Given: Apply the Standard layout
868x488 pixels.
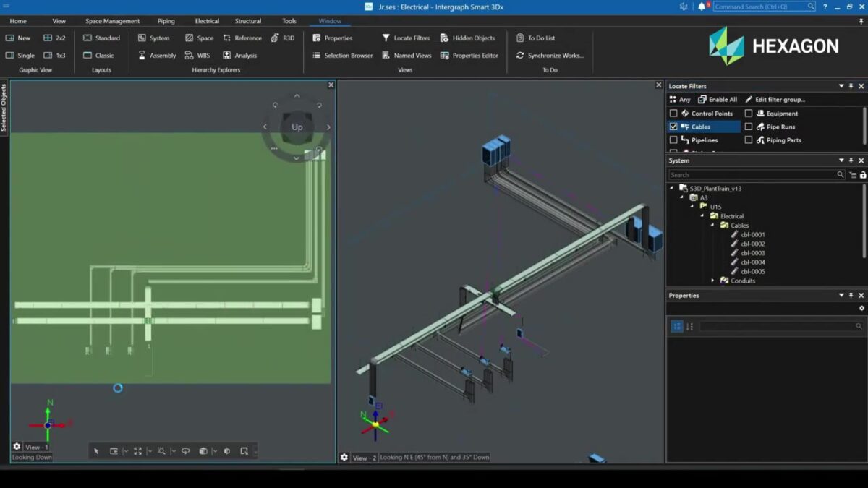Looking at the screenshot, I should pos(101,38).
